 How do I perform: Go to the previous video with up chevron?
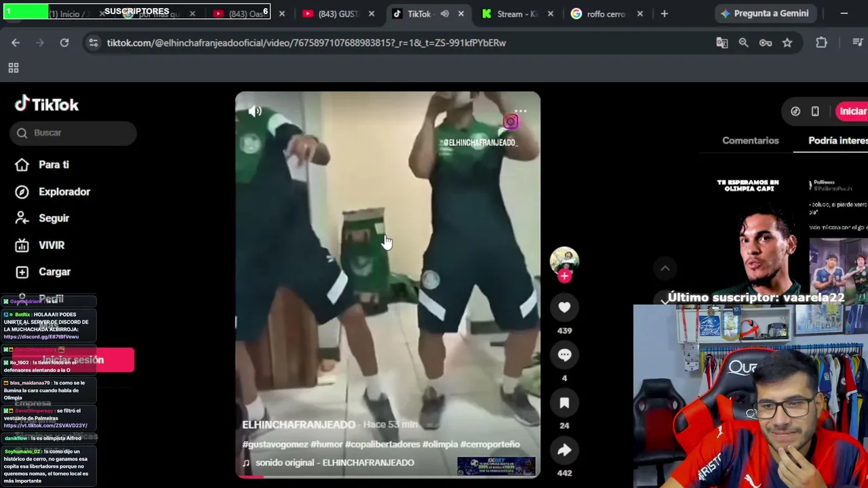665,268
